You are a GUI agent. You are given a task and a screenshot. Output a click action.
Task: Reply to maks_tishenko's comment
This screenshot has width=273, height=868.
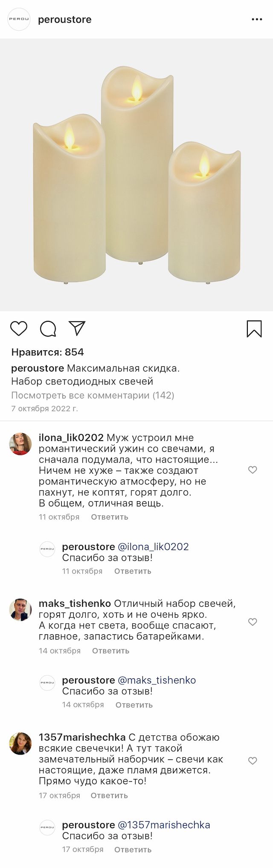(x=110, y=651)
